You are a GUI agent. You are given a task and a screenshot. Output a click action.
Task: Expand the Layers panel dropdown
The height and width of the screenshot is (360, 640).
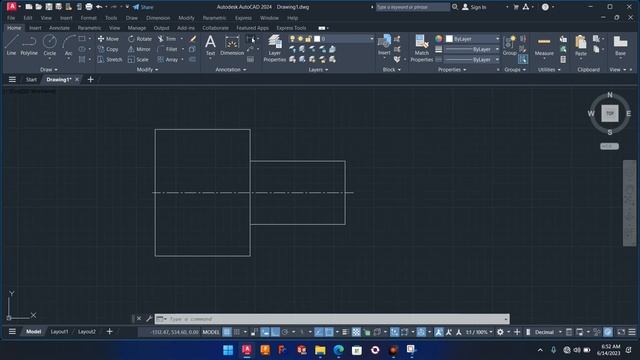tap(318, 69)
